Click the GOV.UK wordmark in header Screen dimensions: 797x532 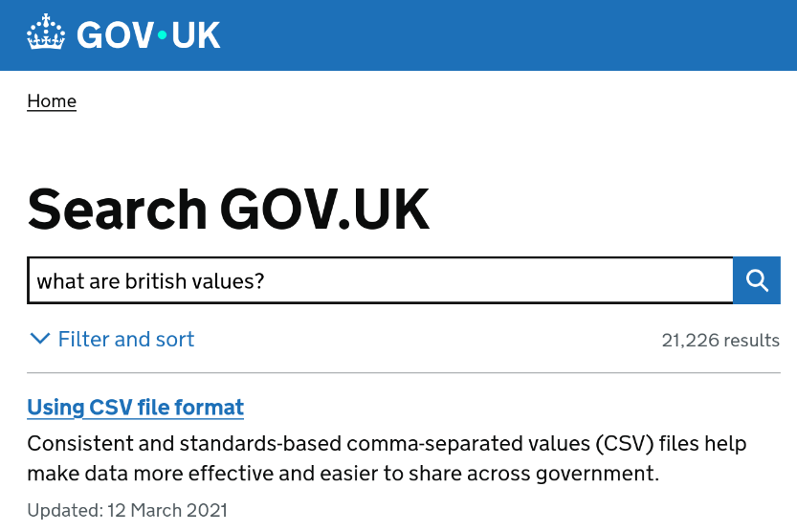[x=148, y=35]
